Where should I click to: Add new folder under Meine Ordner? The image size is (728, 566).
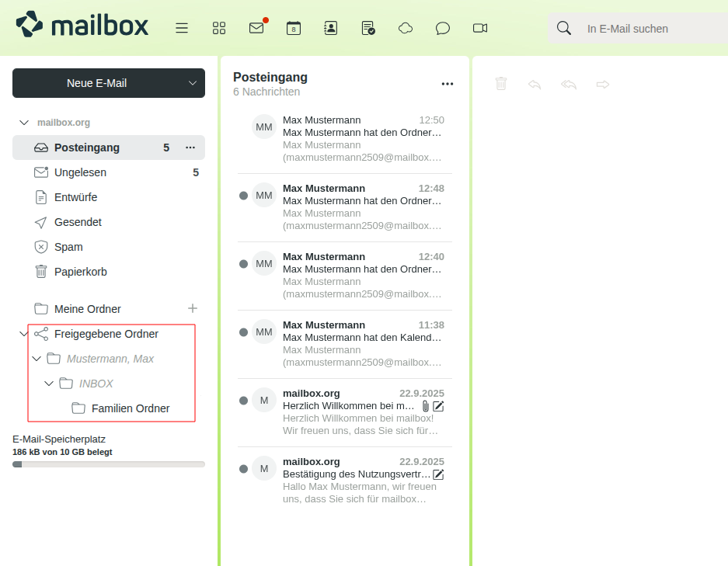pyautogui.click(x=193, y=308)
